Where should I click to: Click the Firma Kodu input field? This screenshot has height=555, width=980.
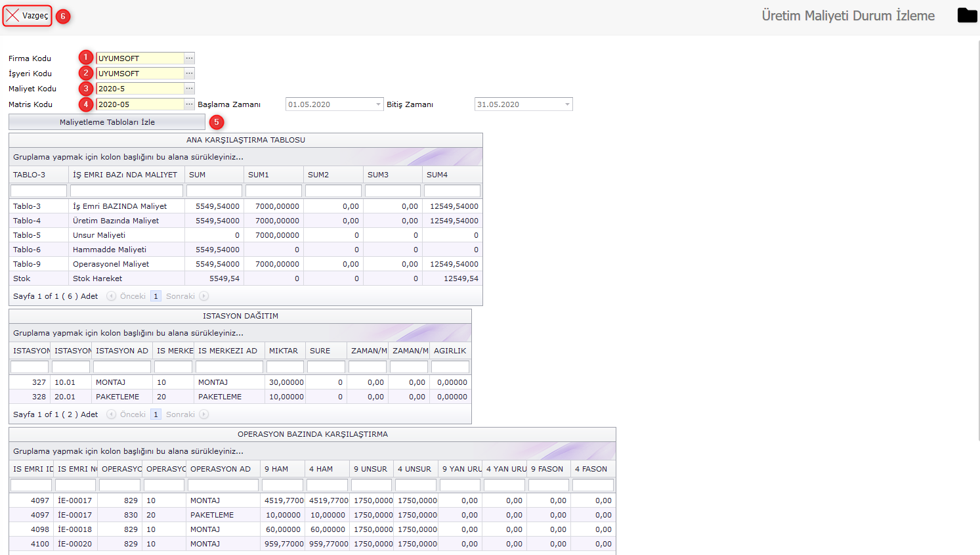tap(140, 58)
